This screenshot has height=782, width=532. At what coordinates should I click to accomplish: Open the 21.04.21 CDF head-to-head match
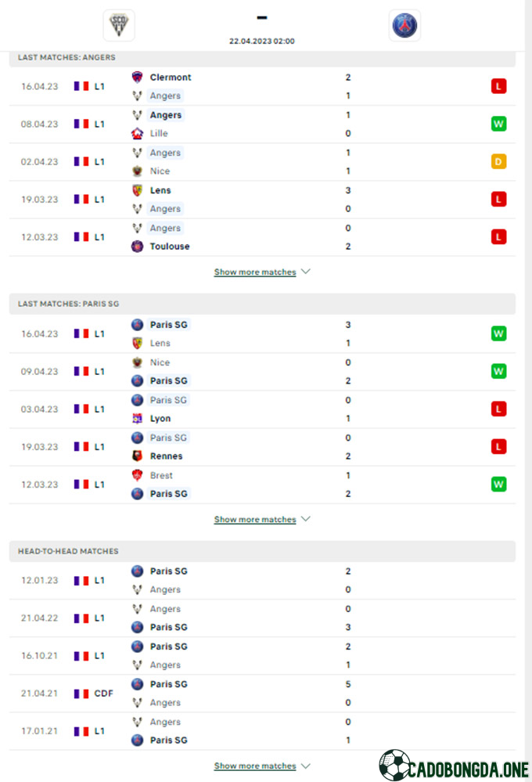(x=262, y=694)
